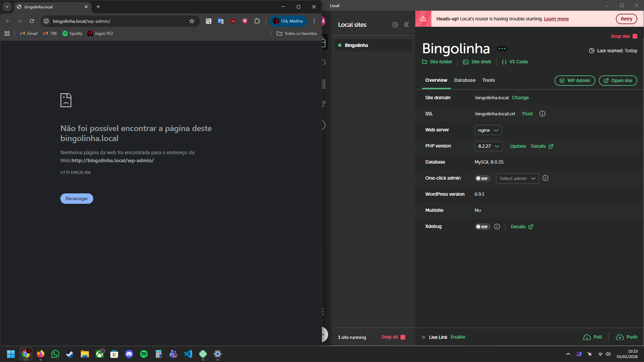This screenshot has width=644, height=362.
Task: Switch to the Database tab
Action: pyautogui.click(x=465, y=80)
